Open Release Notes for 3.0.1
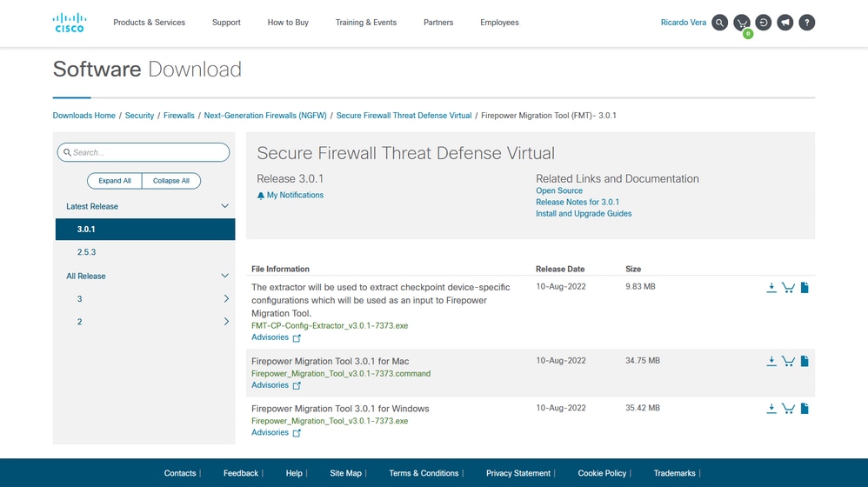 [578, 203]
